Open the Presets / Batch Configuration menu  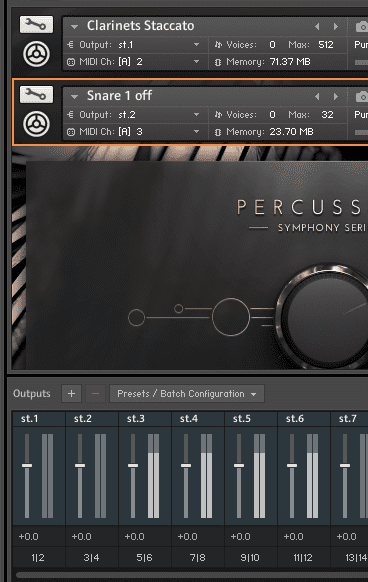click(x=187, y=394)
